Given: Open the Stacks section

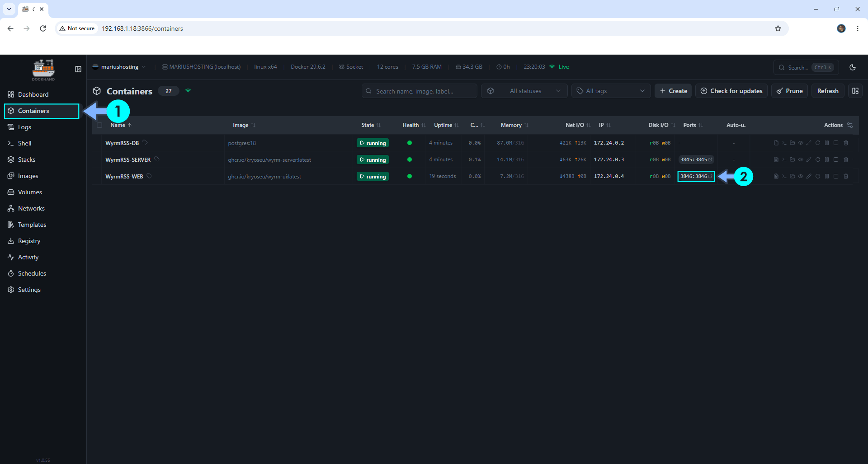Looking at the screenshot, I should pos(42,159).
